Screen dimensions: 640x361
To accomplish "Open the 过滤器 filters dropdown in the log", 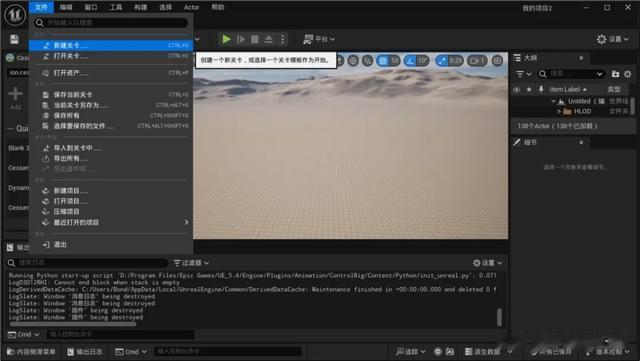I will [191, 263].
